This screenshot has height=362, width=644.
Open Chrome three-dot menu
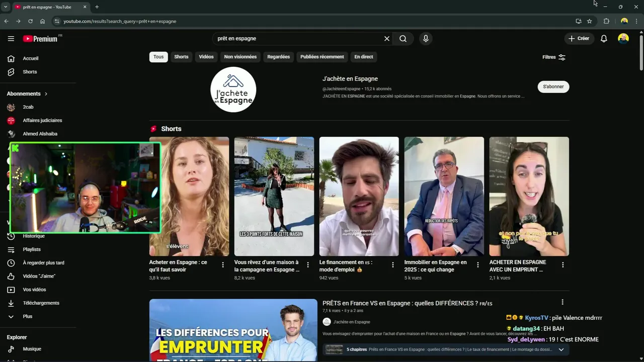tap(636, 21)
